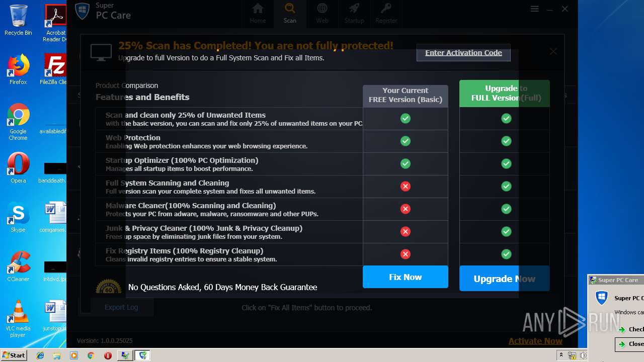The image size is (644, 362).
Task: Click Full column check for Scan and clean row
Action: (x=507, y=119)
